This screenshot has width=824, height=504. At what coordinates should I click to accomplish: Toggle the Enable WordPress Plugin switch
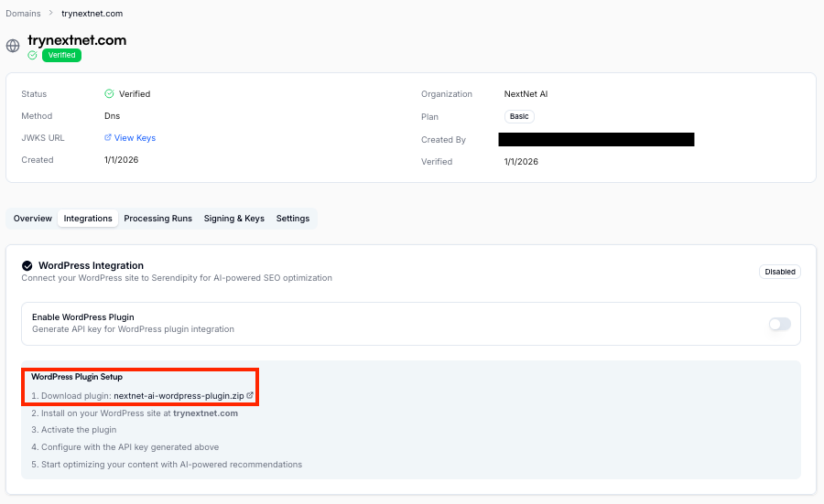coord(780,324)
